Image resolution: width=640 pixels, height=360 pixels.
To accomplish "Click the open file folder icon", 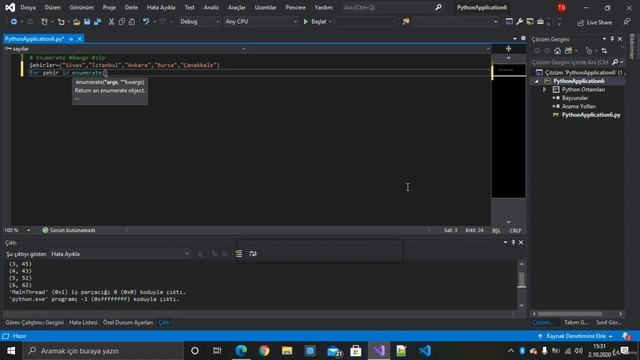I will [76, 22].
